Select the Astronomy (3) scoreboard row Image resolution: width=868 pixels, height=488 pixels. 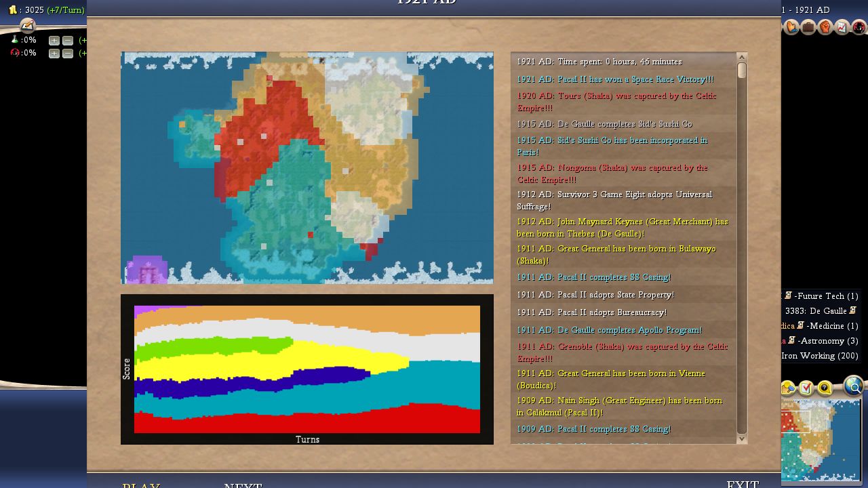tap(821, 340)
